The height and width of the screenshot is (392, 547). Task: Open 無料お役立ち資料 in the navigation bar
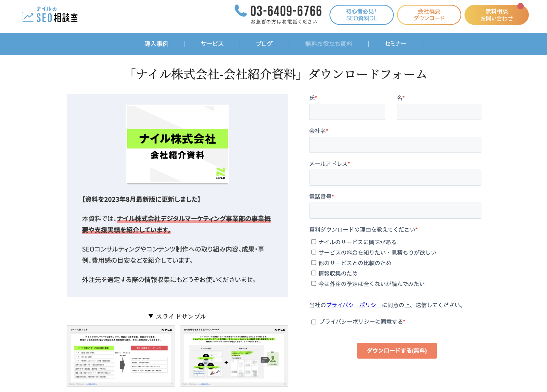pos(328,44)
